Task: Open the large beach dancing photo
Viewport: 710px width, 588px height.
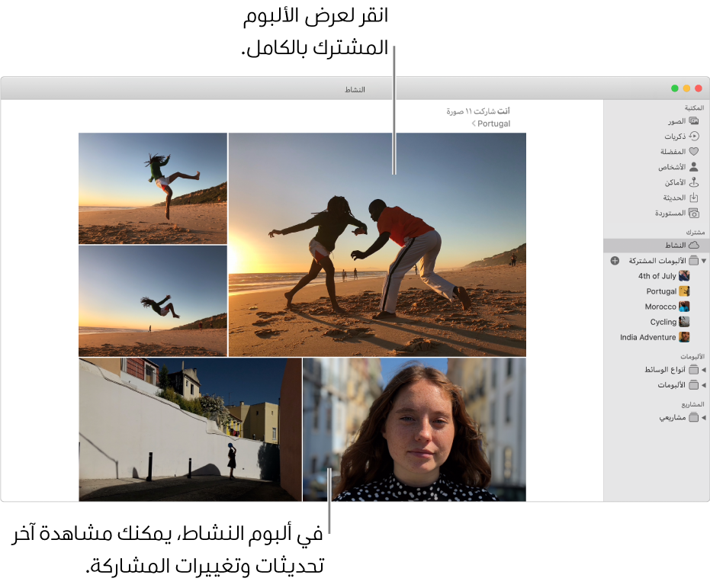Action: pos(377,245)
